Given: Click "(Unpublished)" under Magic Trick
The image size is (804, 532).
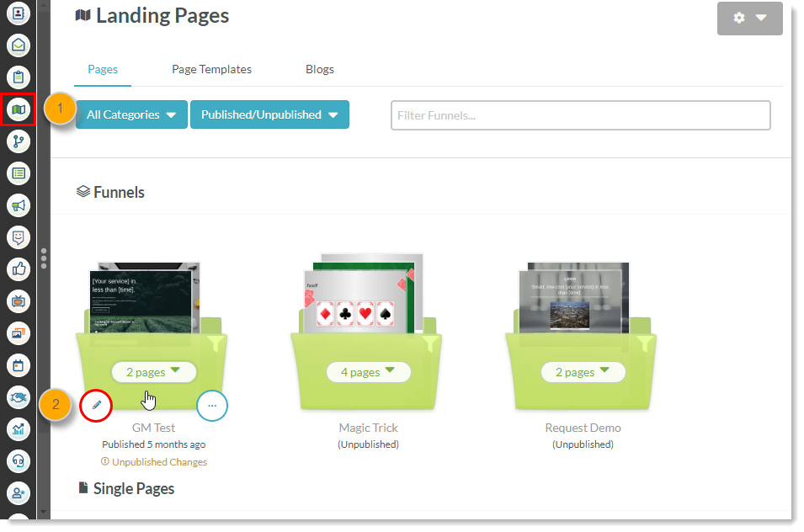Looking at the screenshot, I should [368, 444].
